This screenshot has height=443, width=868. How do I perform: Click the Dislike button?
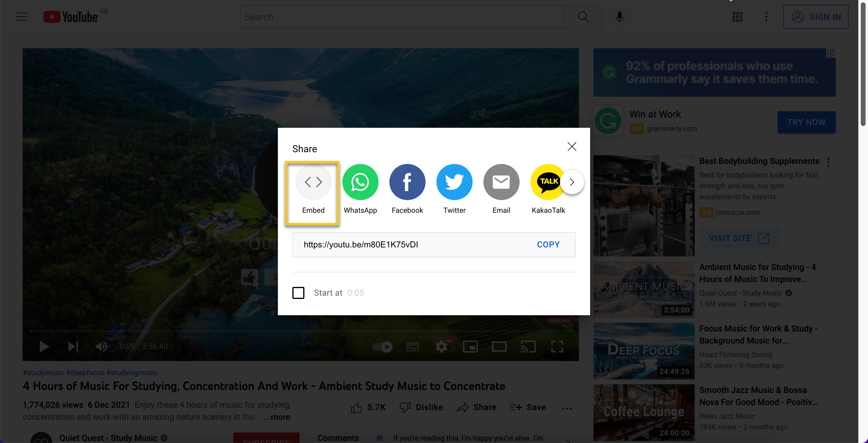[x=421, y=407]
